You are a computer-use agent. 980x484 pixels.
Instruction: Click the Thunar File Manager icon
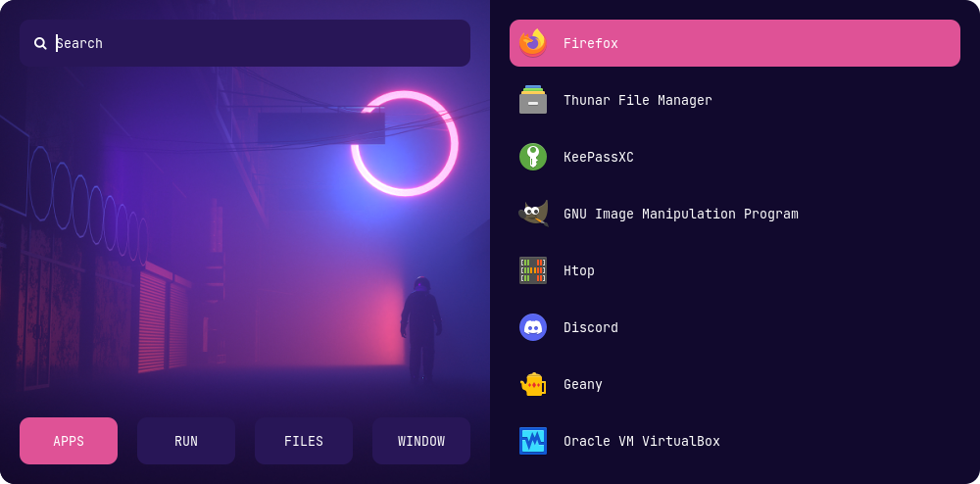[x=533, y=100]
